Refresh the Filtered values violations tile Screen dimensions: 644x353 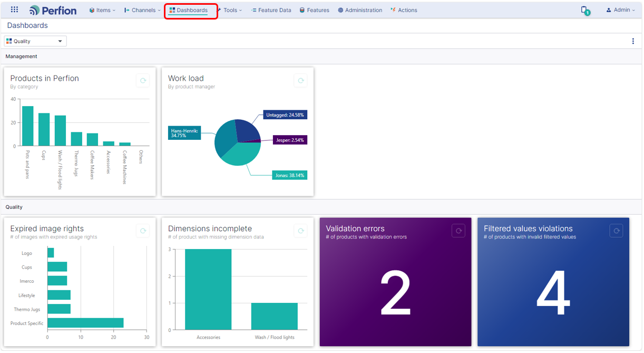click(x=616, y=231)
